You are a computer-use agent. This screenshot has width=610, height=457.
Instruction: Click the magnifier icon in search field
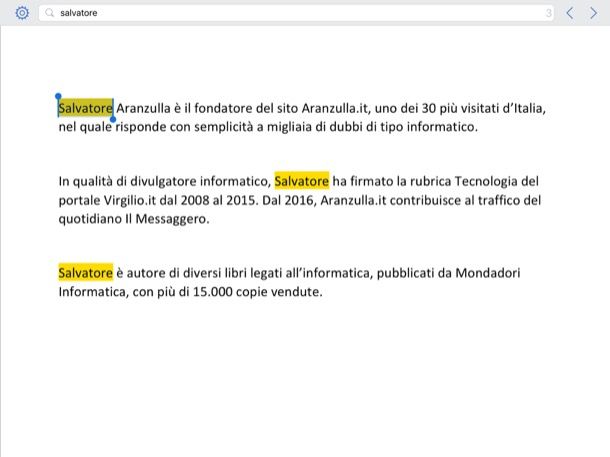point(49,13)
